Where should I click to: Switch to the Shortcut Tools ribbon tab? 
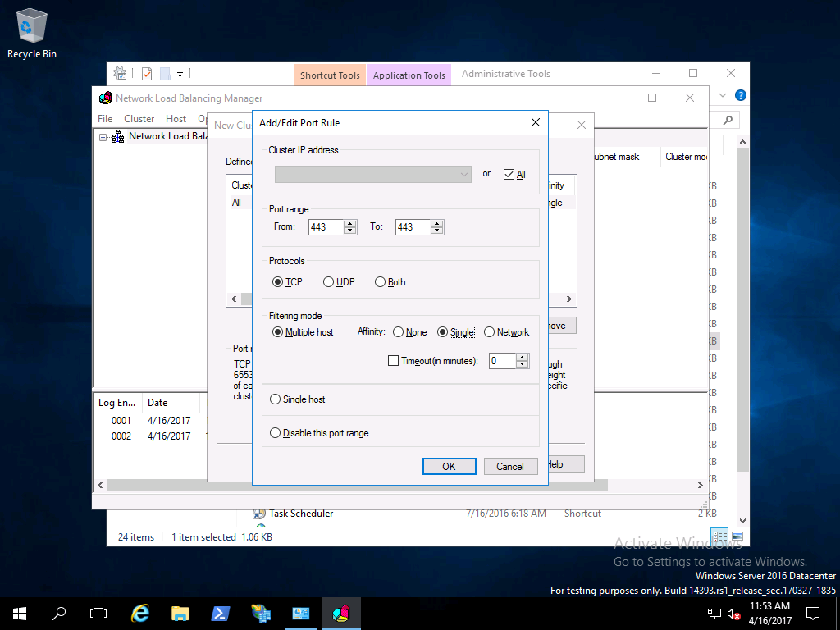click(330, 75)
